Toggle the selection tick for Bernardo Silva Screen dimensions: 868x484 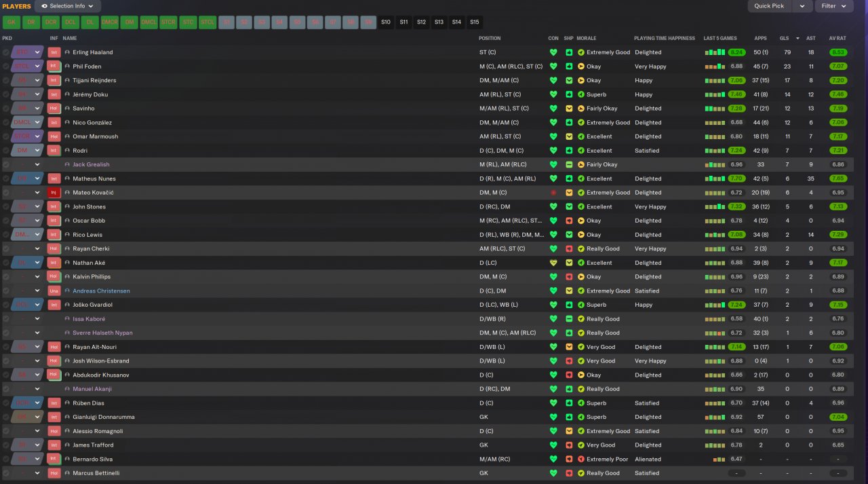coord(6,459)
